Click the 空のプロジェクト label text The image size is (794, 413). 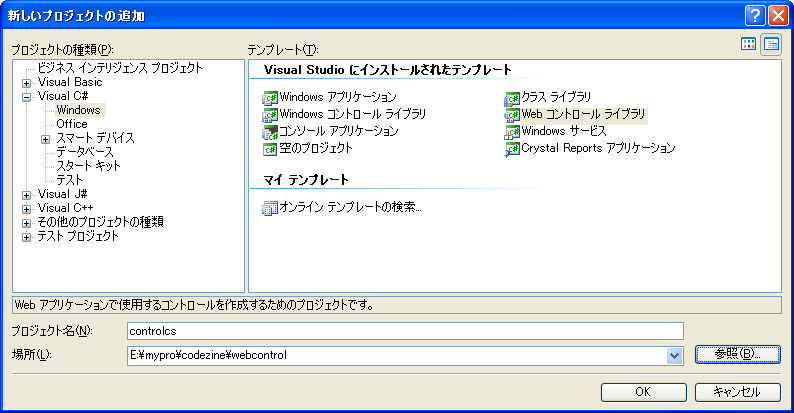[316, 148]
